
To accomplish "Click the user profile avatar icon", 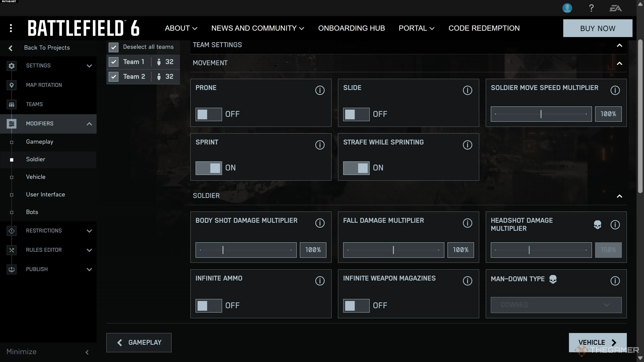I will click(567, 8).
